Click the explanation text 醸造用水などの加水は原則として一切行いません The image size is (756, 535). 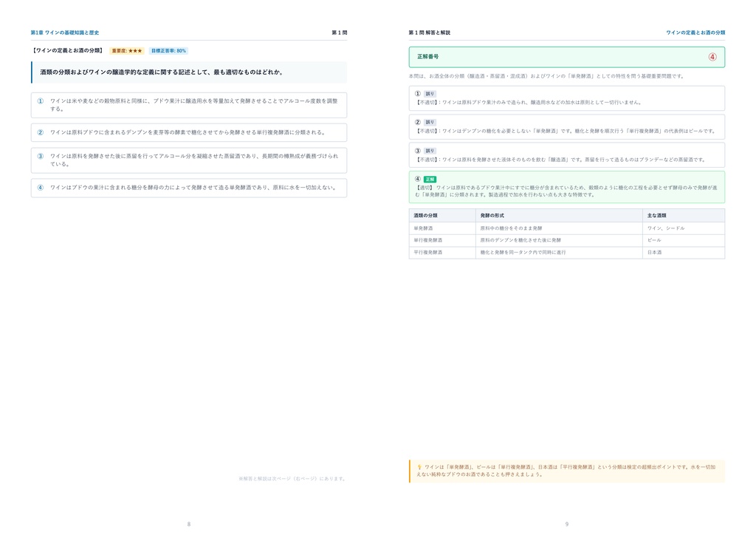coord(585,103)
